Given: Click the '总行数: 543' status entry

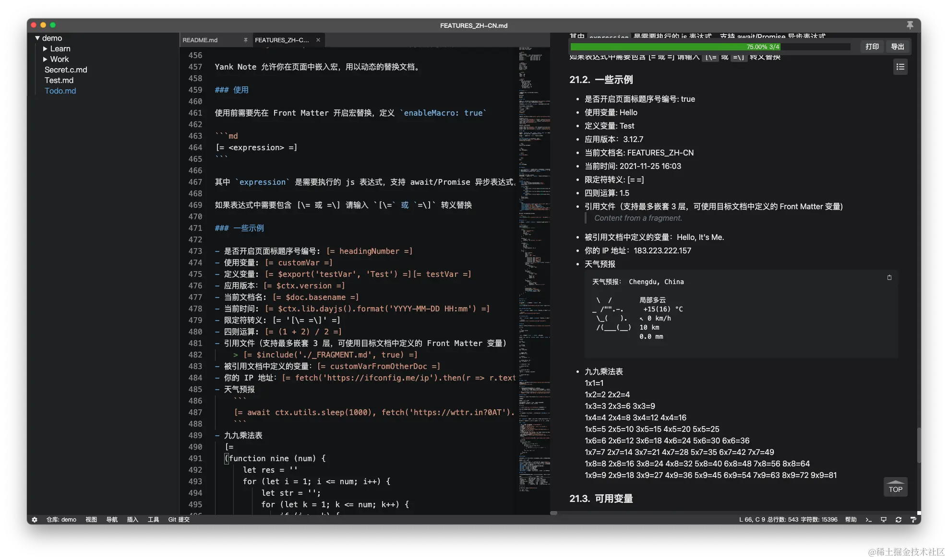Looking at the screenshot, I should (782, 520).
